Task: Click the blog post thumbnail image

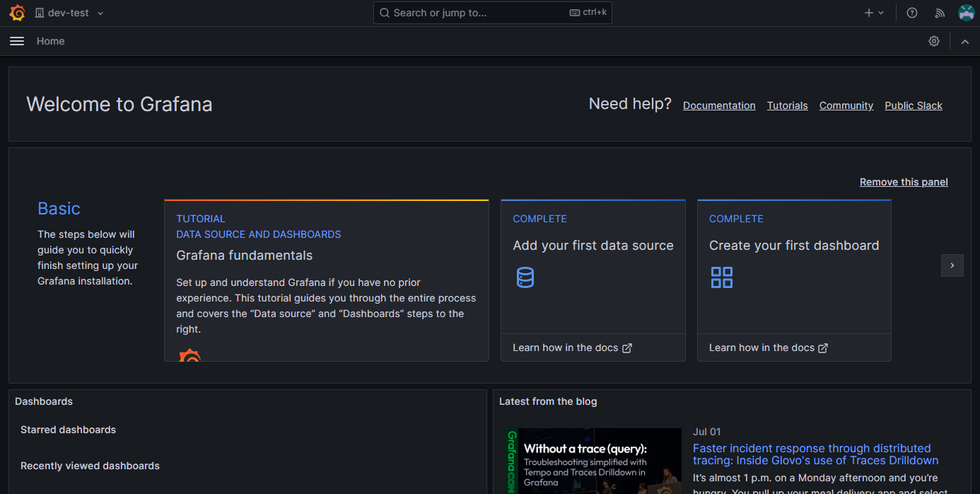Action: pos(593,461)
